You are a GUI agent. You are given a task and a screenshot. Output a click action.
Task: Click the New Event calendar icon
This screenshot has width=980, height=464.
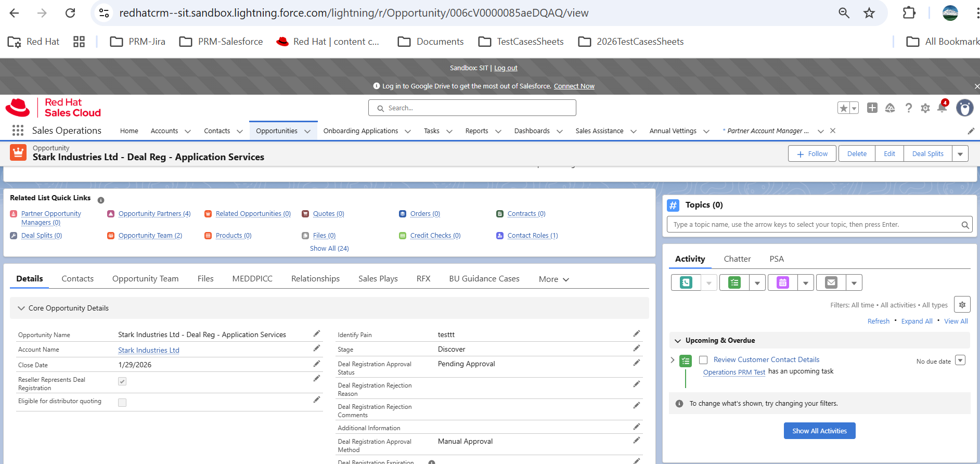782,282
